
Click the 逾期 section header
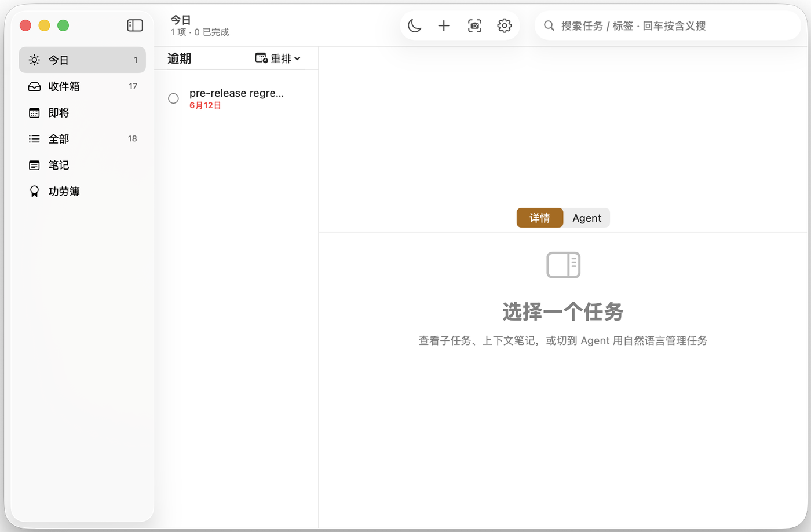click(x=179, y=58)
